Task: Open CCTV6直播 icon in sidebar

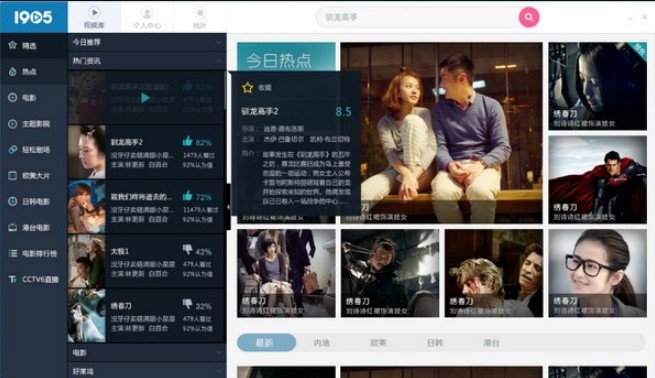Action: coord(13,279)
